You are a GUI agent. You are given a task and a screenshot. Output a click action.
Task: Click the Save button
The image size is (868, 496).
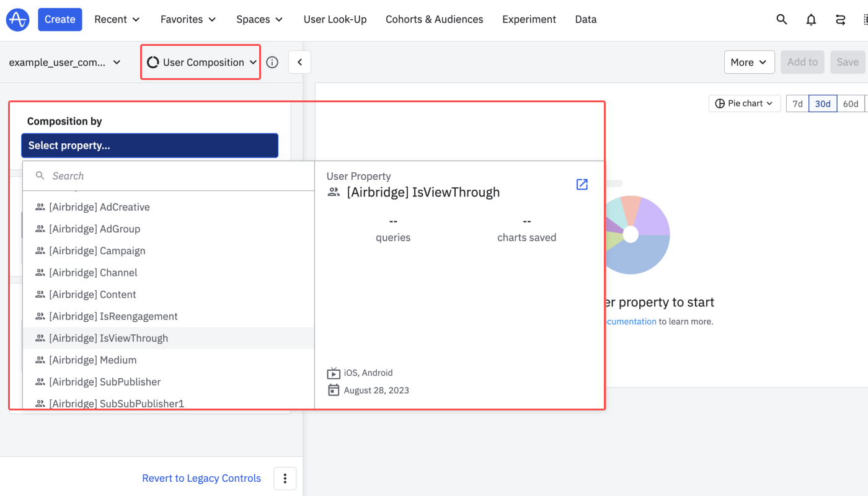[x=848, y=62]
